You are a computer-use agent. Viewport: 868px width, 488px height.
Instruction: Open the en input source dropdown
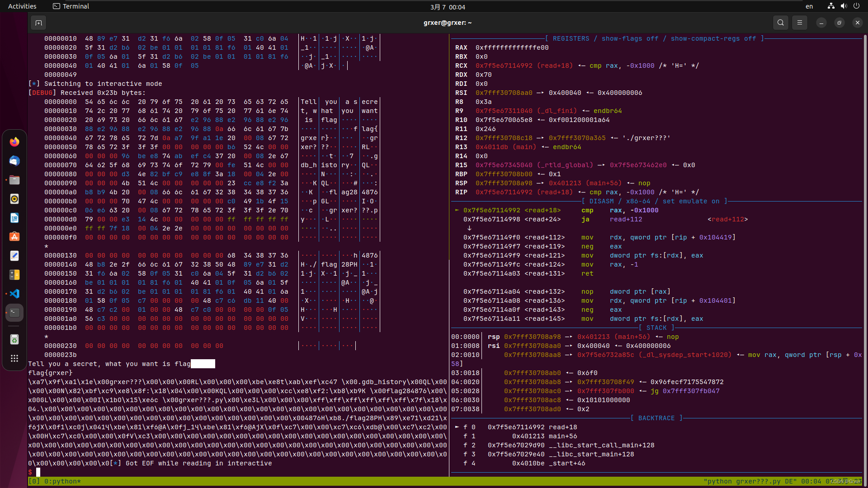[x=809, y=6]
